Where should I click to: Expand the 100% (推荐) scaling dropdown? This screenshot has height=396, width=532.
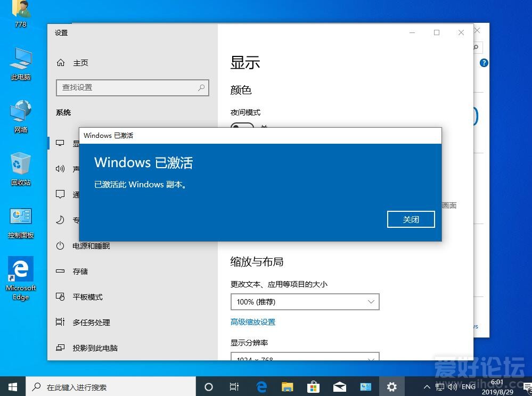pyautogui.click(x=305, y=302)
